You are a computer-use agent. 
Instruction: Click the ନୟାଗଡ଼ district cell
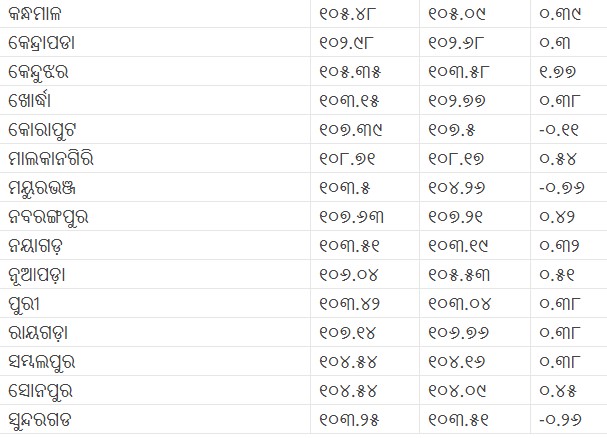tap(42, 244)
